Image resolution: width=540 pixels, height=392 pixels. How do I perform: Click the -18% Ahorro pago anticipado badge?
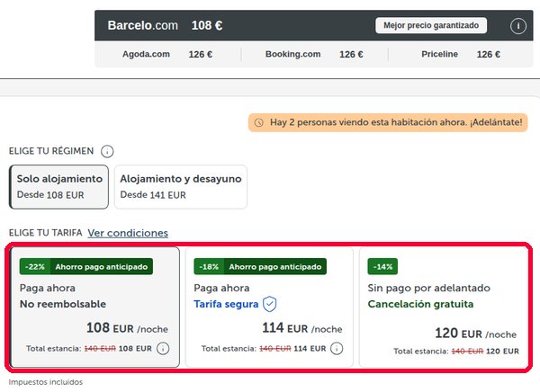[260, 267]
